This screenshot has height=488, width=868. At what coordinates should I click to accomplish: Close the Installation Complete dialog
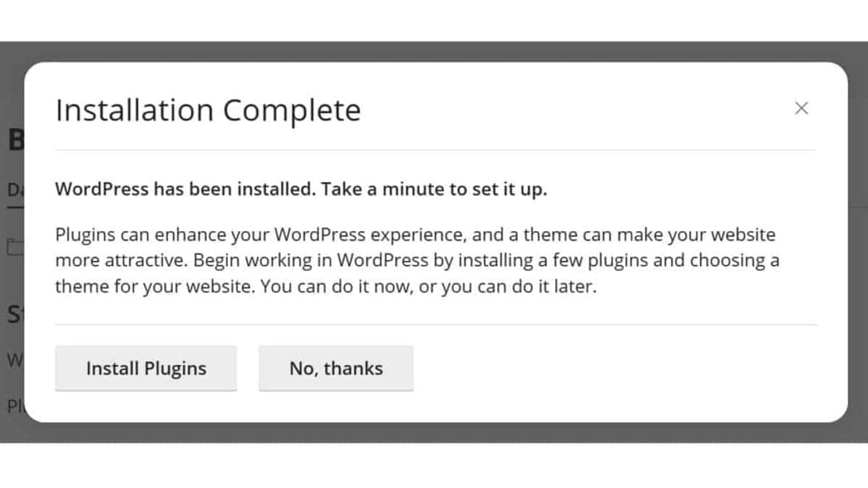pyautogui.click(x=801, y=108)
